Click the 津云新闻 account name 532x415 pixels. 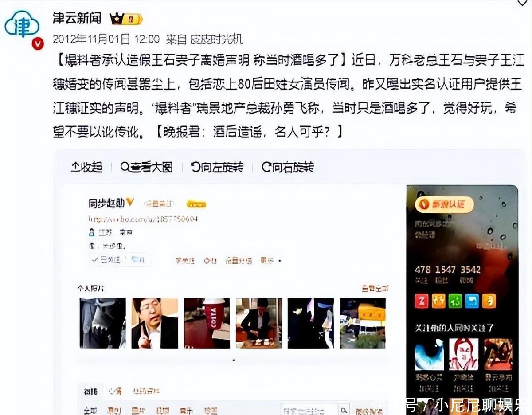pos(77,18)
